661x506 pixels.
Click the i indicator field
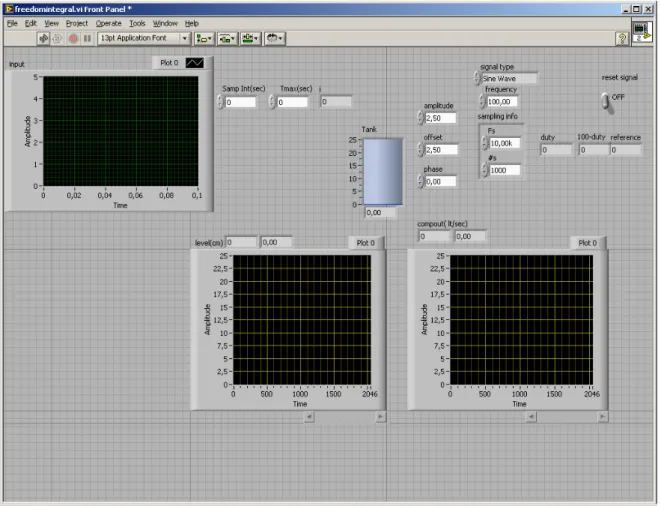click(336, 102)
